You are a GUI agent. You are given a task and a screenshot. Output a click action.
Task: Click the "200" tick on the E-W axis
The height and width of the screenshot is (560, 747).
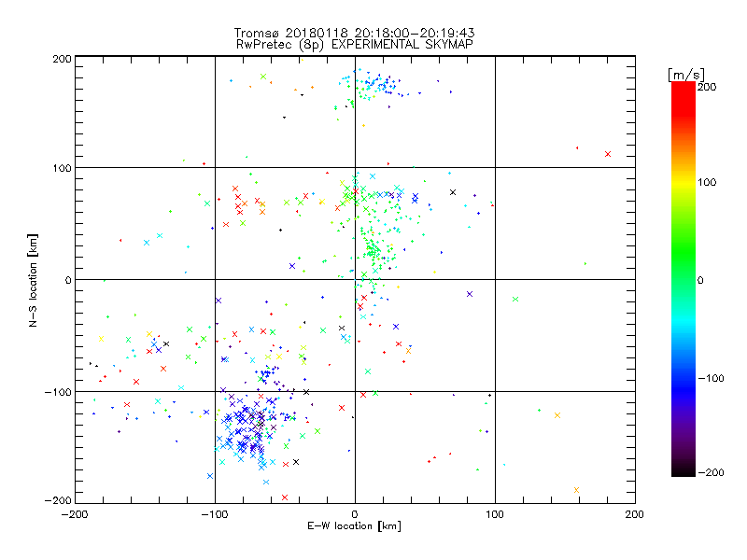point(635,514)
